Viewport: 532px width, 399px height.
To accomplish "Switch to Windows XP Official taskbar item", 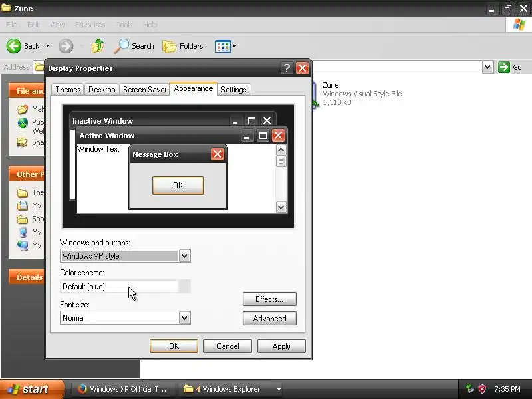I will [124, 389].
